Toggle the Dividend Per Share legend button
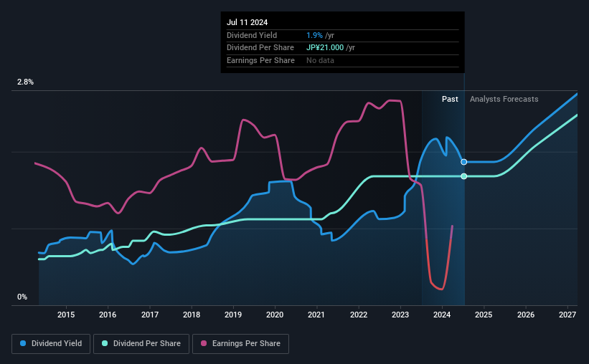The image size is (589, 364). click(141, 344)
